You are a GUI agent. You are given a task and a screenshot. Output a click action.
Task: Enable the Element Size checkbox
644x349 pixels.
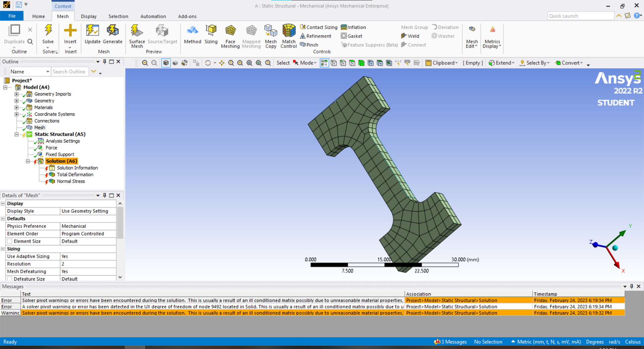pyautogui.click(x=10, y=241)
